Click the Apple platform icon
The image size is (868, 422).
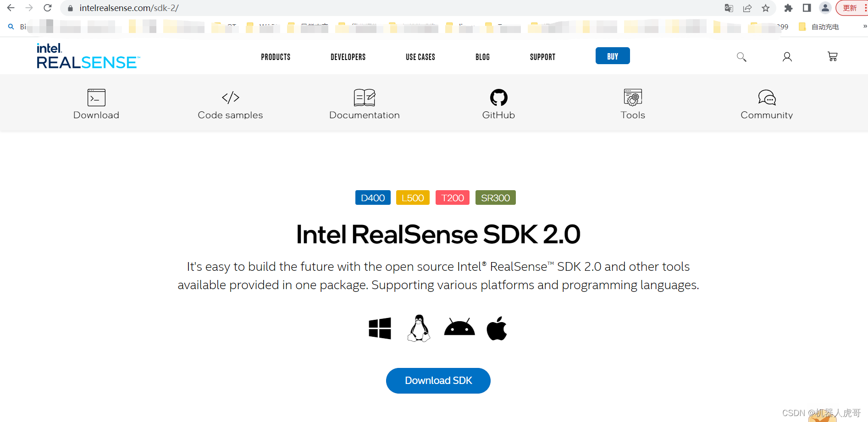[x=497, y=328]
